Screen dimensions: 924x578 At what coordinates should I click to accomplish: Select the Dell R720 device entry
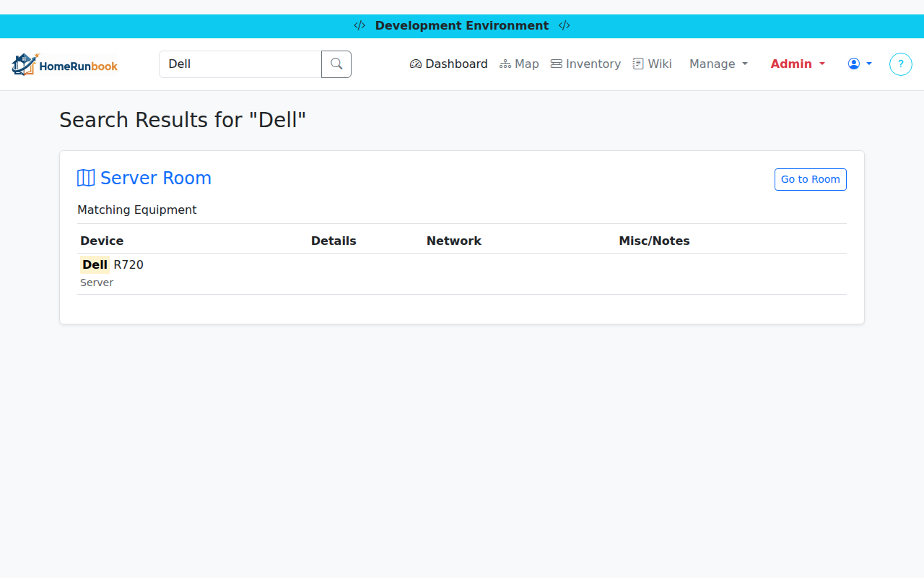coord(112,264)
